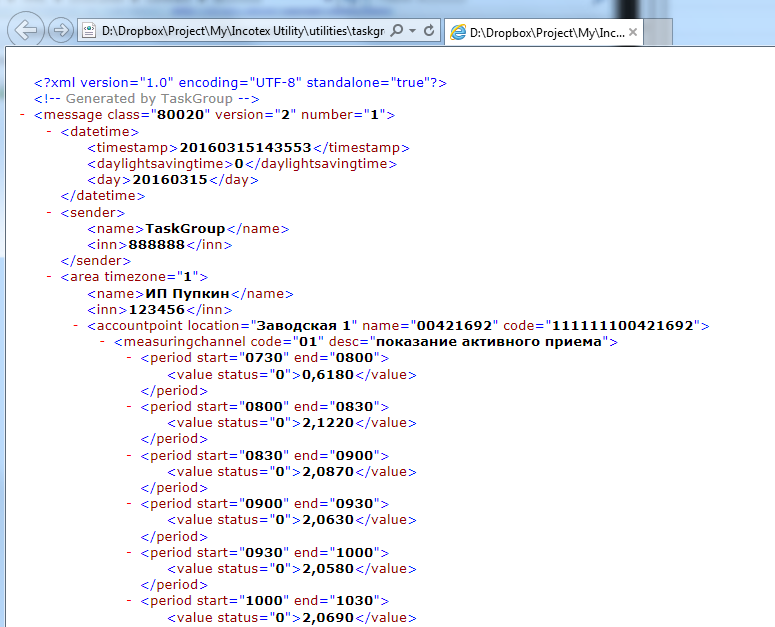The width and height of the screenshot is (775, 627).
Task: Click the area name ИП Пупкин
Action: point(187,293)
